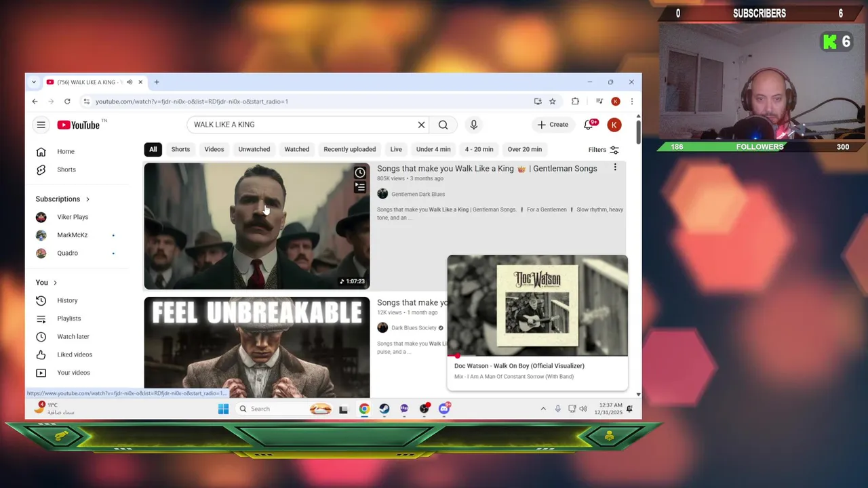The image size is (868, 488).
Task: Open a new Chrome tab
Action: (157, 82)
